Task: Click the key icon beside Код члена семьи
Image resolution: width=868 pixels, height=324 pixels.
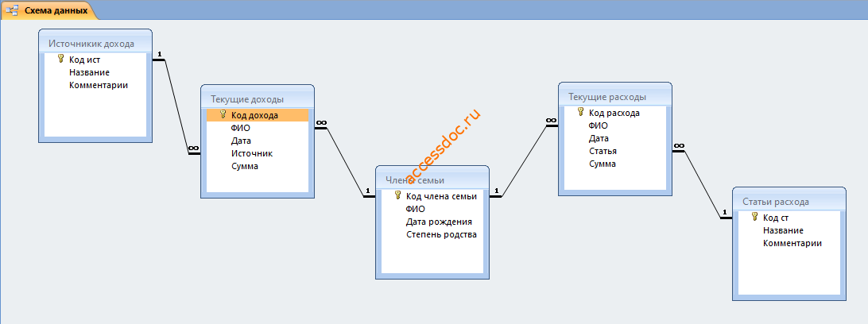Action: [x=397, y=195]
